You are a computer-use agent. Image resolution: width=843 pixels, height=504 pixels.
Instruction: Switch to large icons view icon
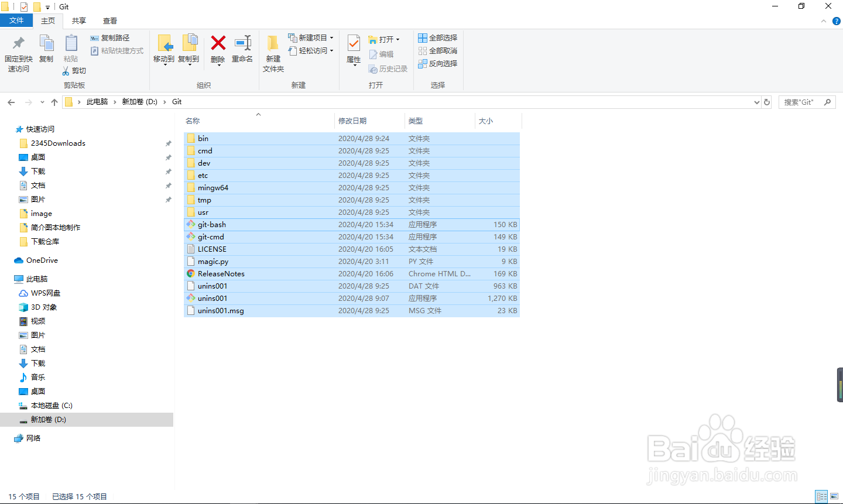(834, 496)
